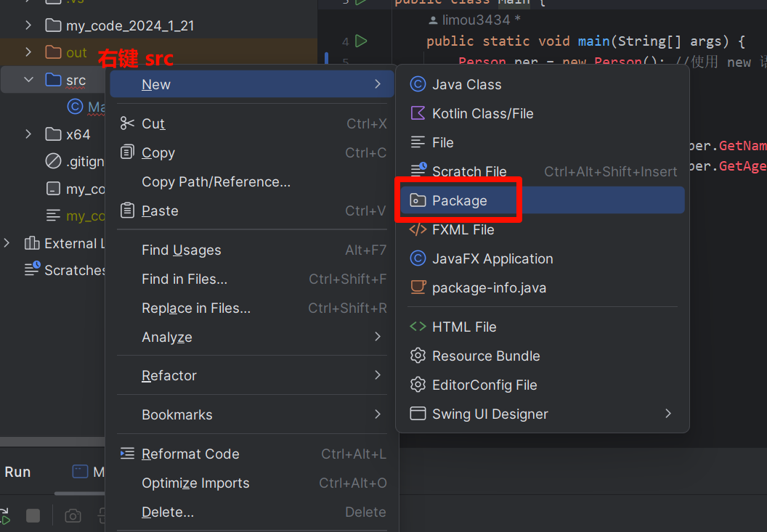
Task: Expand the x64 folder node
Action: coord(28,134)
